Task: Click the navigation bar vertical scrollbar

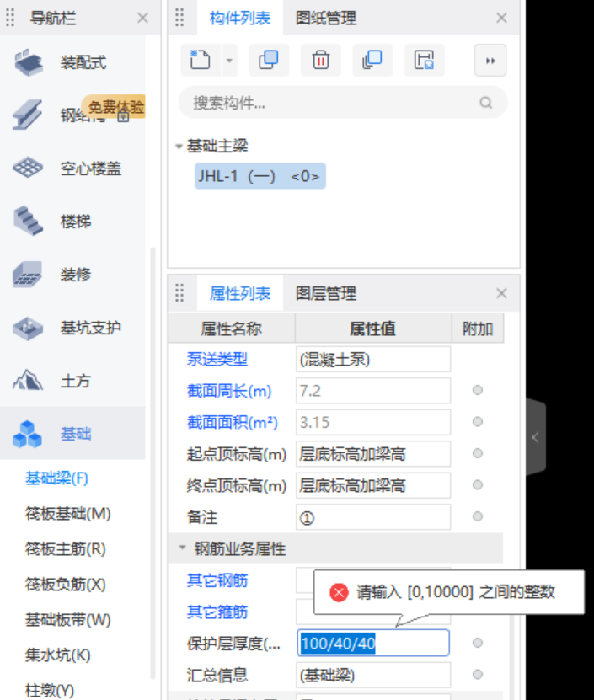Action: tap(153, 462)
